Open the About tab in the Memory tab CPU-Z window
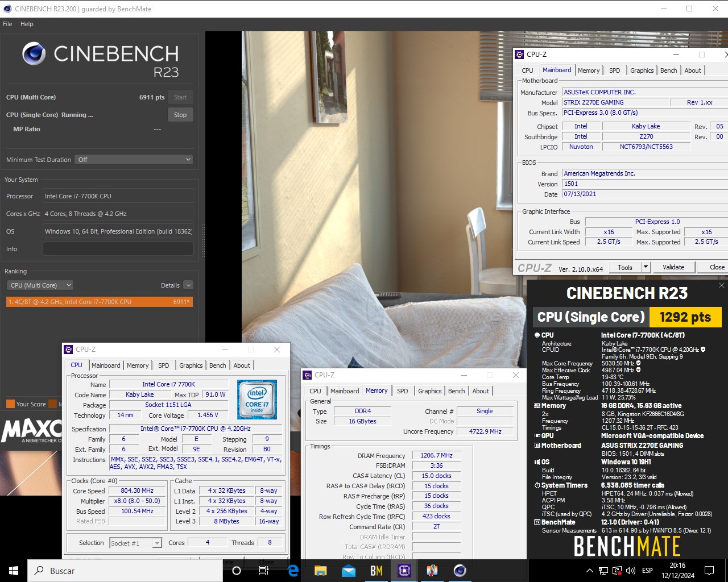 pyautogui.click(x=481, y=391)
